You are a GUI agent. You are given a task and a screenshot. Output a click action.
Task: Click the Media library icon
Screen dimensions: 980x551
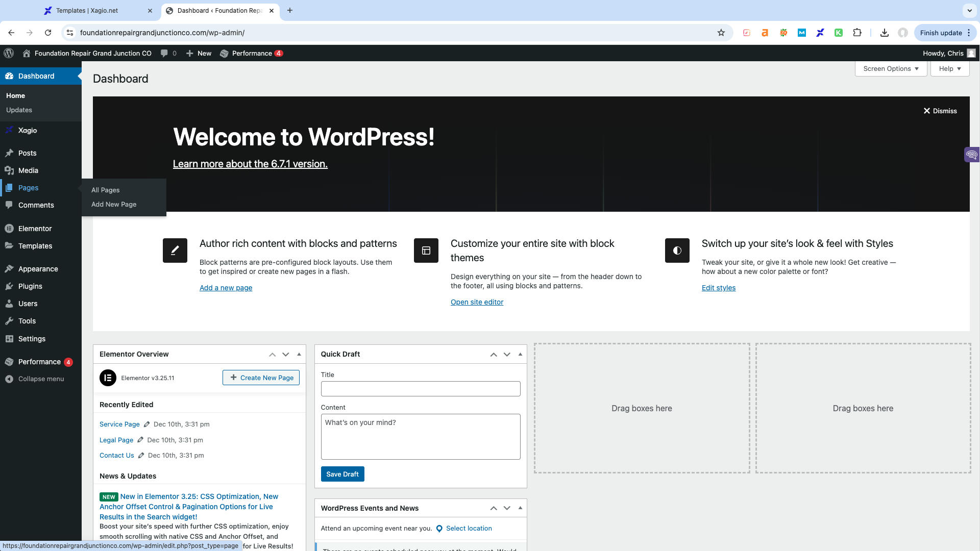click(9, 170)
